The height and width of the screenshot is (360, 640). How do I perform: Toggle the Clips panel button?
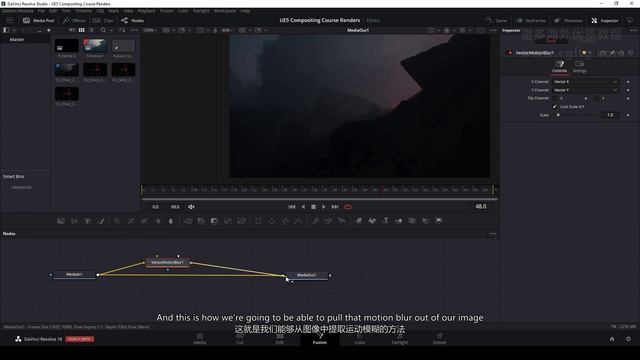click(x=103, y=20)
